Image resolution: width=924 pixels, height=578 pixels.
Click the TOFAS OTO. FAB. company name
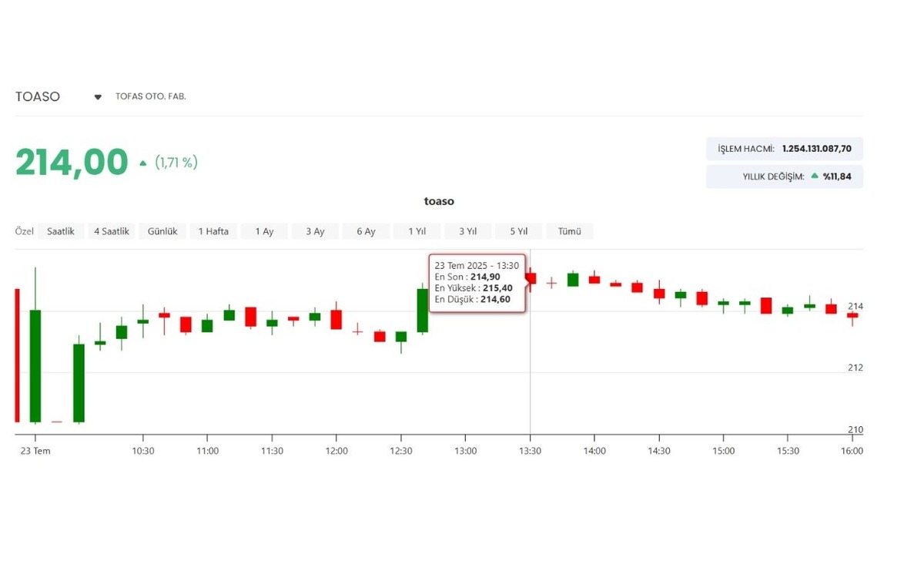pyautogui.click(x=151, y=97)
